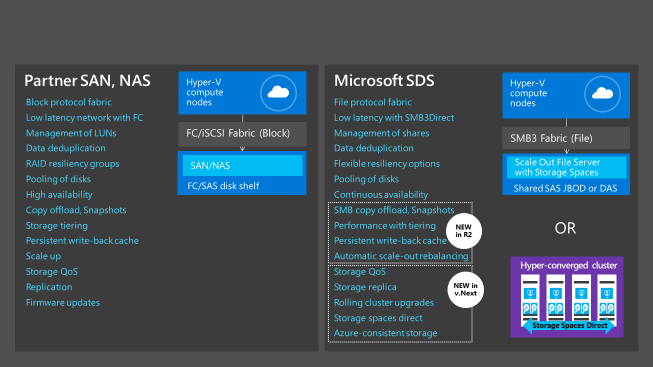This screenshot has height=367, width=653.
Task: Click Data deduplication under Partner SAN, NAS
Action: click(66, 148)
